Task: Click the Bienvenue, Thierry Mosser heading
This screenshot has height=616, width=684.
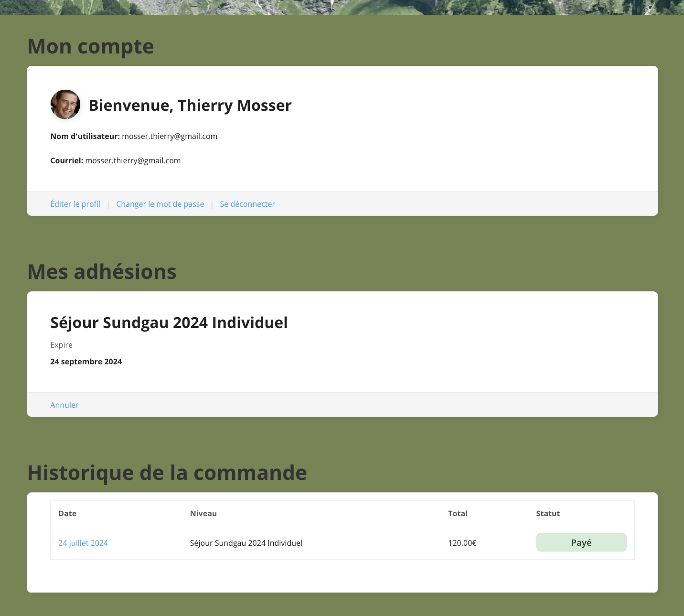Action: click(x=190, y=106)
